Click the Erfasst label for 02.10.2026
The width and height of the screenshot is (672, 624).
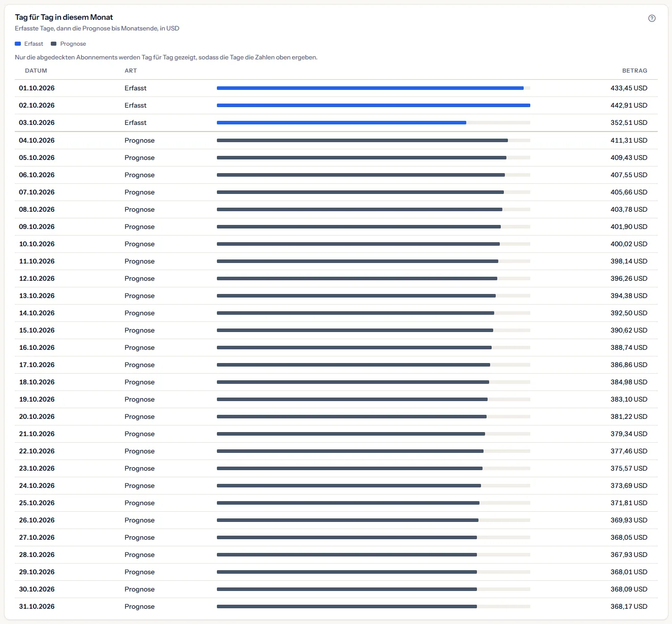click(135, 105)
